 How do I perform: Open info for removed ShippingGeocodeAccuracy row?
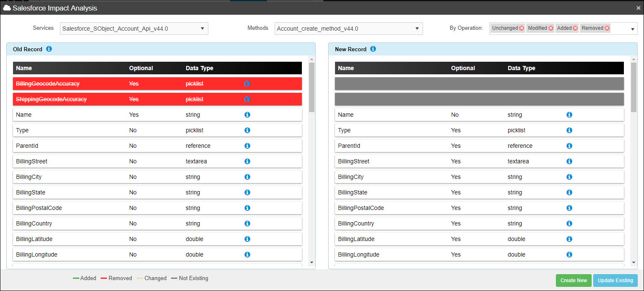coord(247,99)
